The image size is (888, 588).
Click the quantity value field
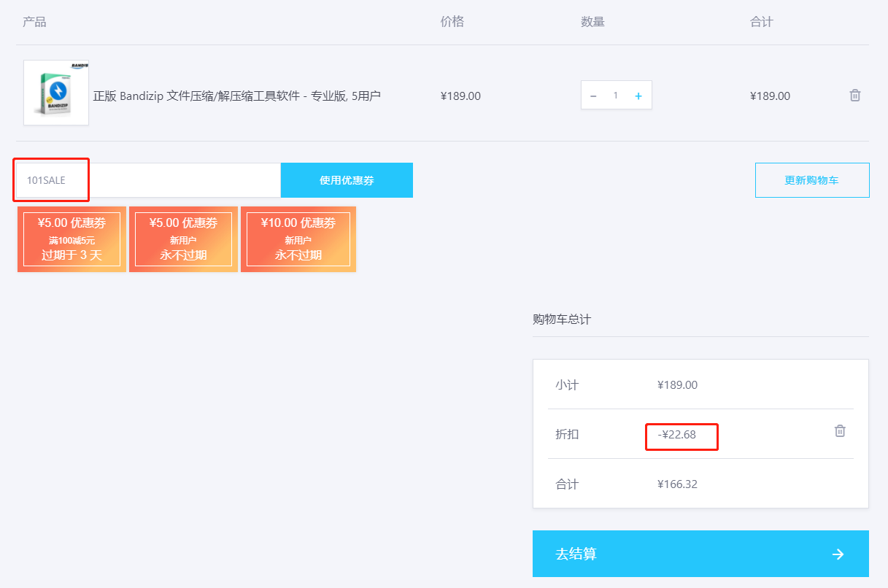point(616,96)
